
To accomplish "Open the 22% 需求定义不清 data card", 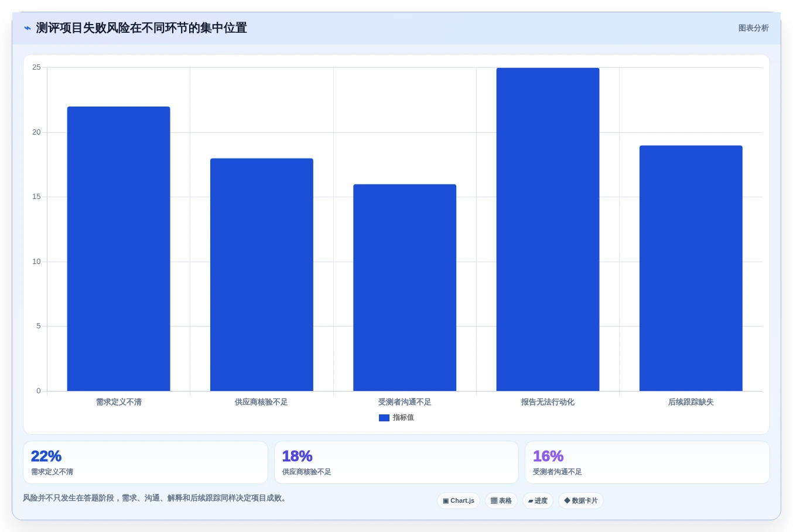I will [x=145, y=462].
